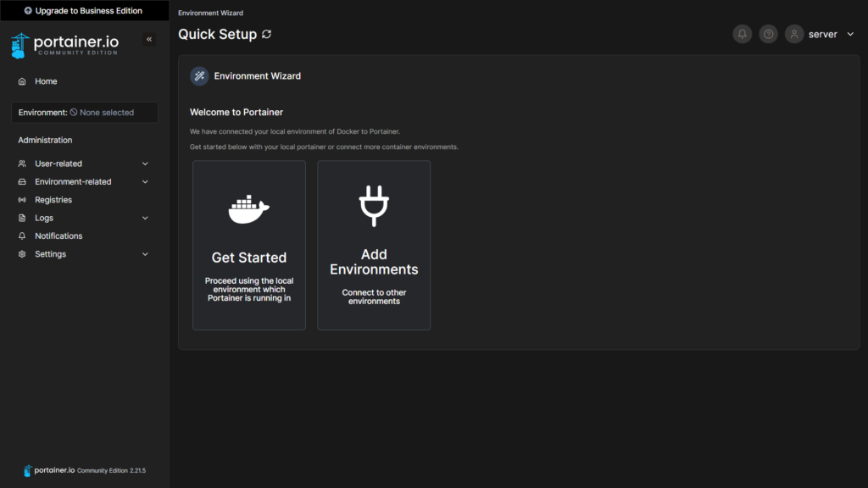868x488 pixels.
Task: Click the Environment Wizard wand icon
Action: point(199,76)
